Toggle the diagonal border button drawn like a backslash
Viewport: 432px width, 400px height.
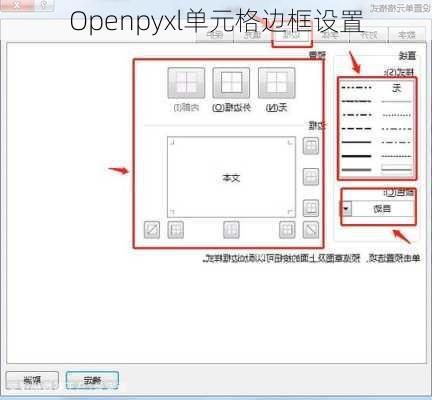coord(311,230)
